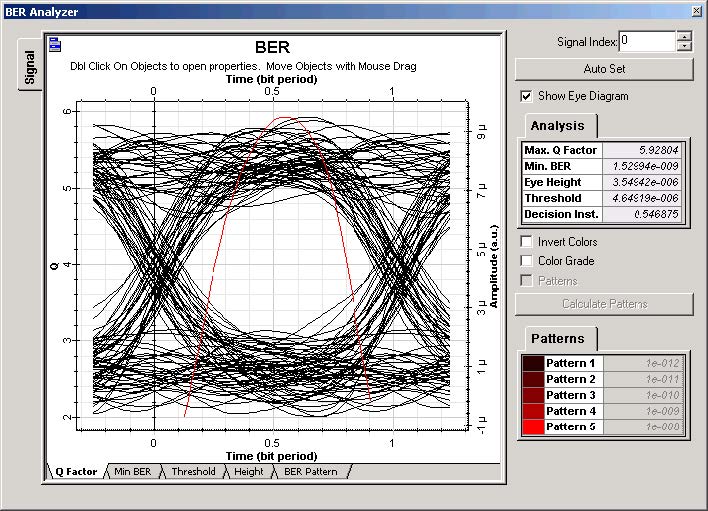
Task: Open the Threshold tab
Action: (x=192, y=471)
